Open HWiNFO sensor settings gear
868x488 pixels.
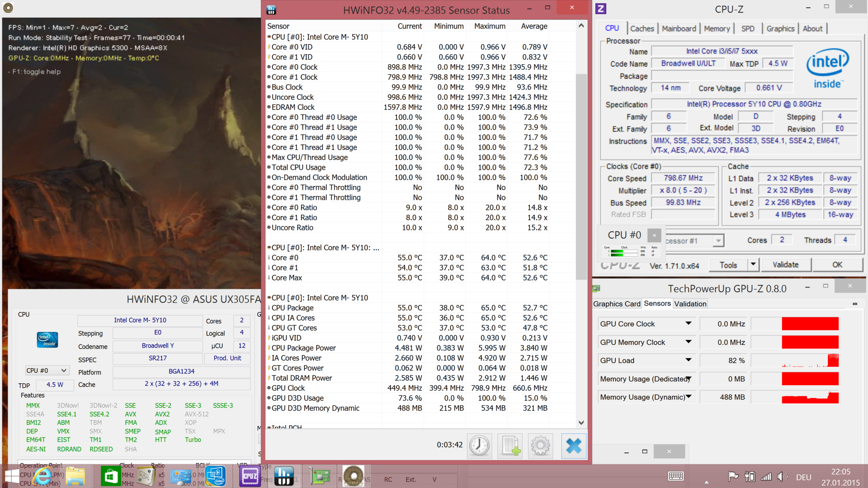tap(540, 446)
